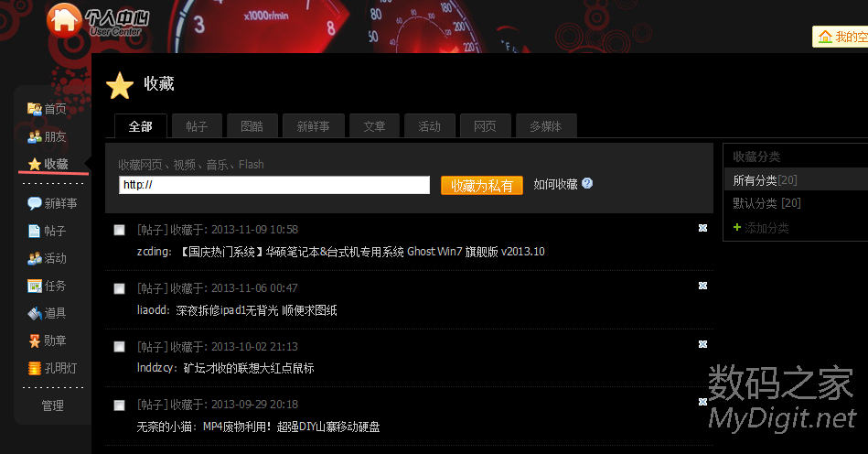Viewport: 868px width, 454px height.
Task: Click the green plus 添加分类 icon
Action: tap(737, 227)
